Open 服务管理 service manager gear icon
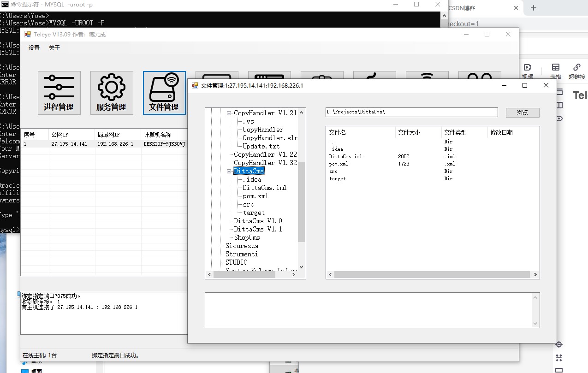This screenshot has width=588, height=373. 112,93
